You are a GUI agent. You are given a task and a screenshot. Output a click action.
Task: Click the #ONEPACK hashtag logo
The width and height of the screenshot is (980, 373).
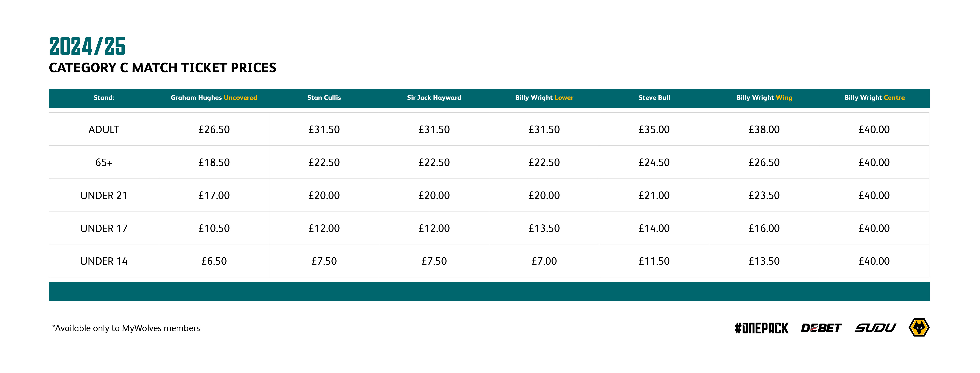(761, 328)
